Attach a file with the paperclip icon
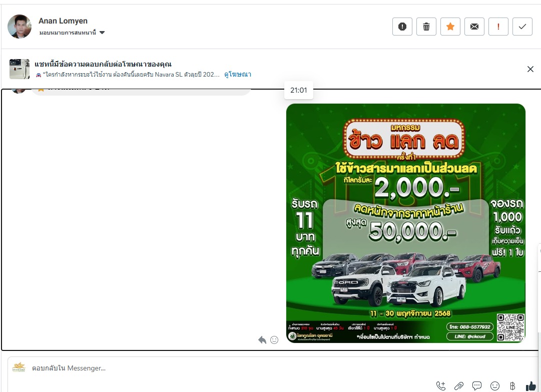The height and width of the screenshot is (392, 541). tap(459, 386)
